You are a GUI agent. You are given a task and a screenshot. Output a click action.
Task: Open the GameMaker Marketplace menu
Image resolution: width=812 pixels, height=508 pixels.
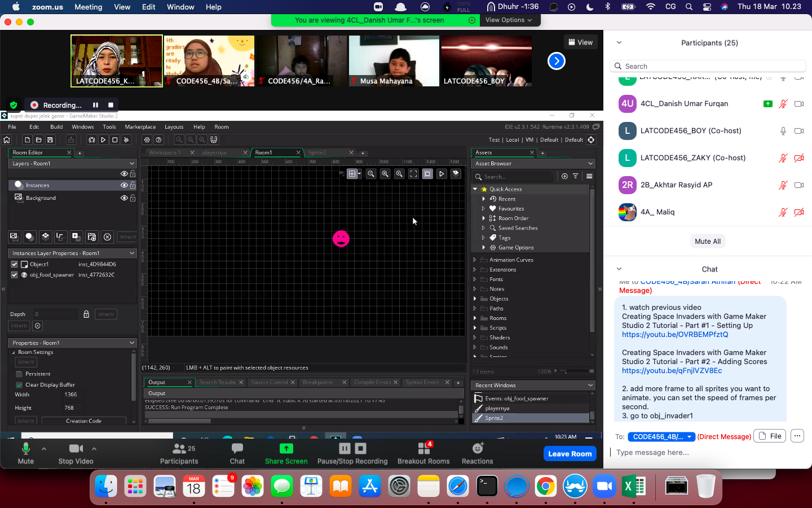140,127
